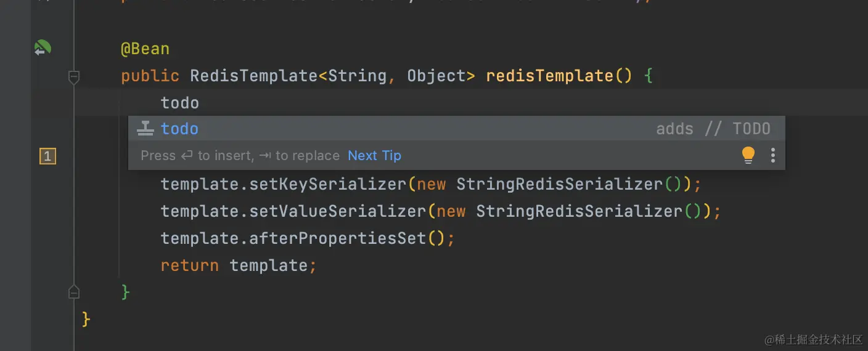The height and width of the screenshot is (351, 868).
Task: Open the Next Tip link
Action: point(374,156)
